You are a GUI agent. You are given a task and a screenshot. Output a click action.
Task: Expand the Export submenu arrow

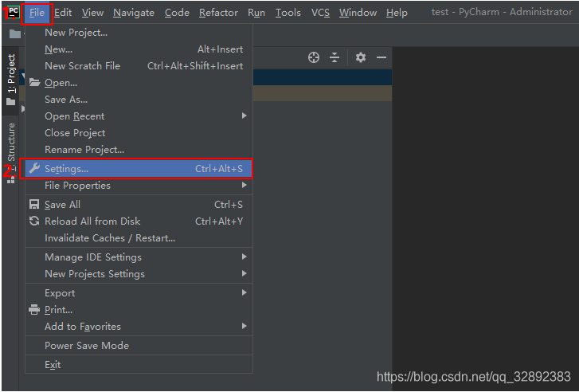[x=245, y=293]
